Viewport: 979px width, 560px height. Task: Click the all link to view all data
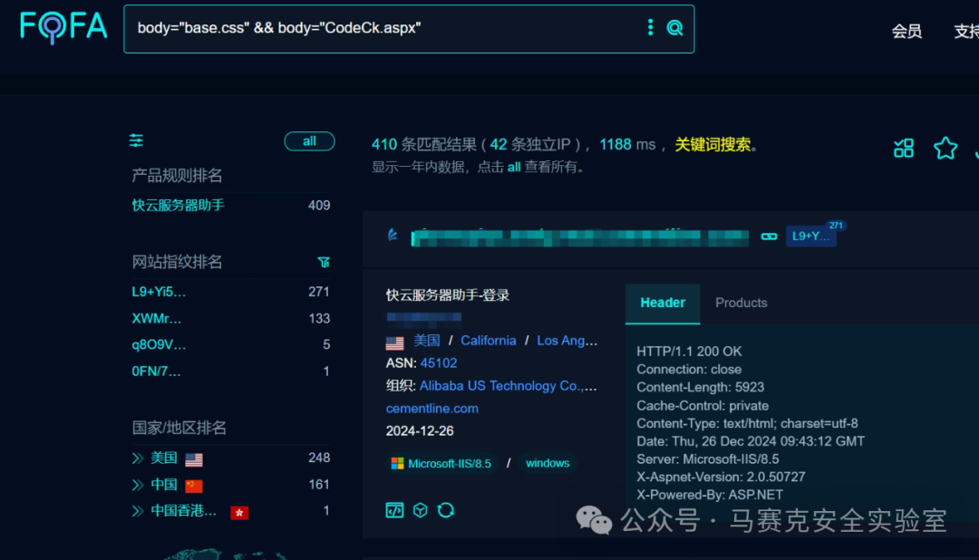514,168
